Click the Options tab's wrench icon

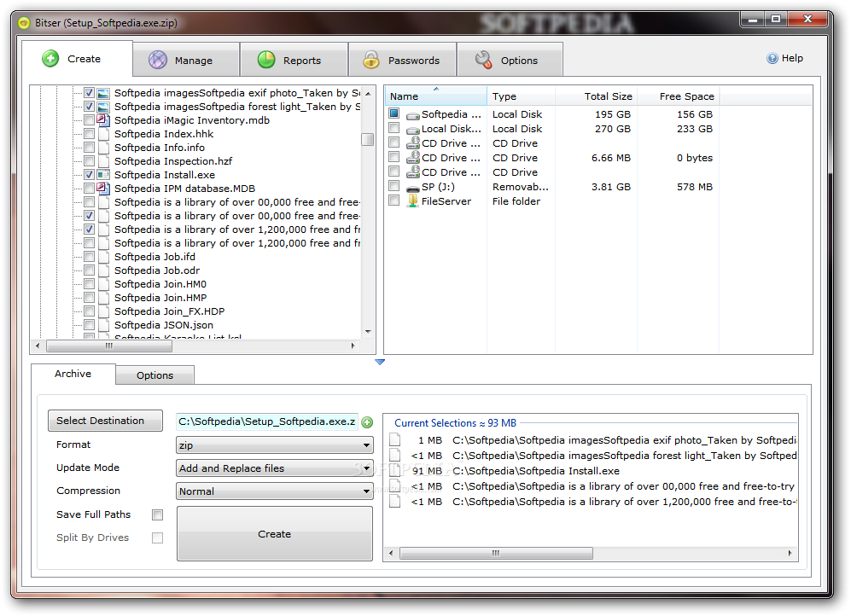tap(483, 60)
